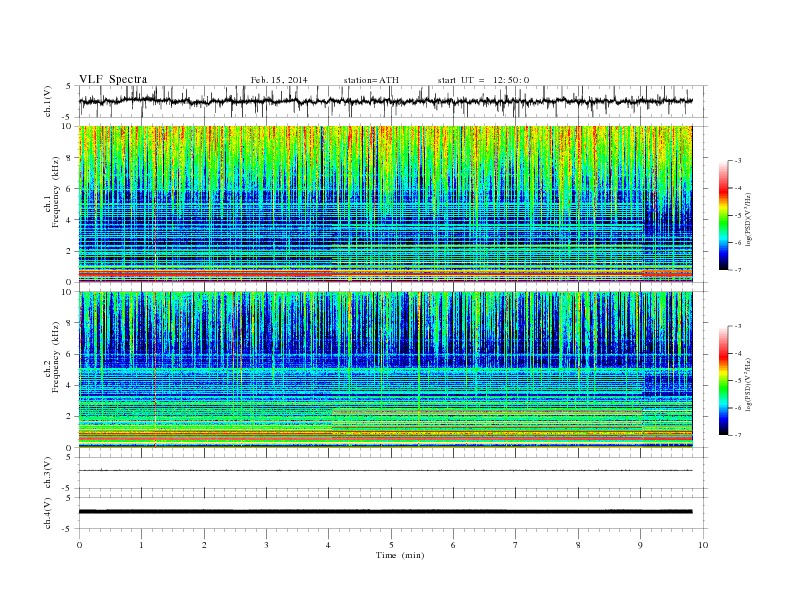Viewport: 792px width, 612px height.
Task: Click the ch.3 voltage trace line
Action: tap(385, 471)
